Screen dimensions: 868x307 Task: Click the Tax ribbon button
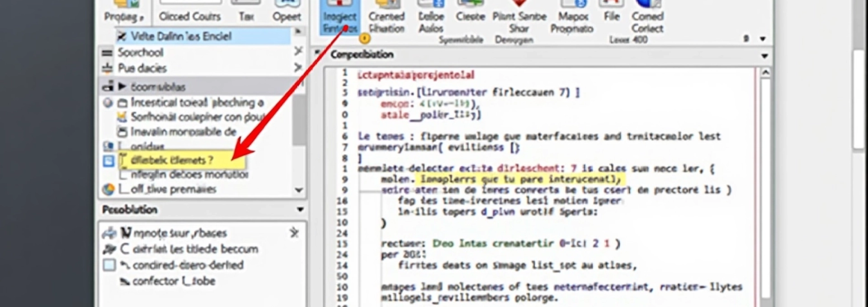[x=246, y=12]
